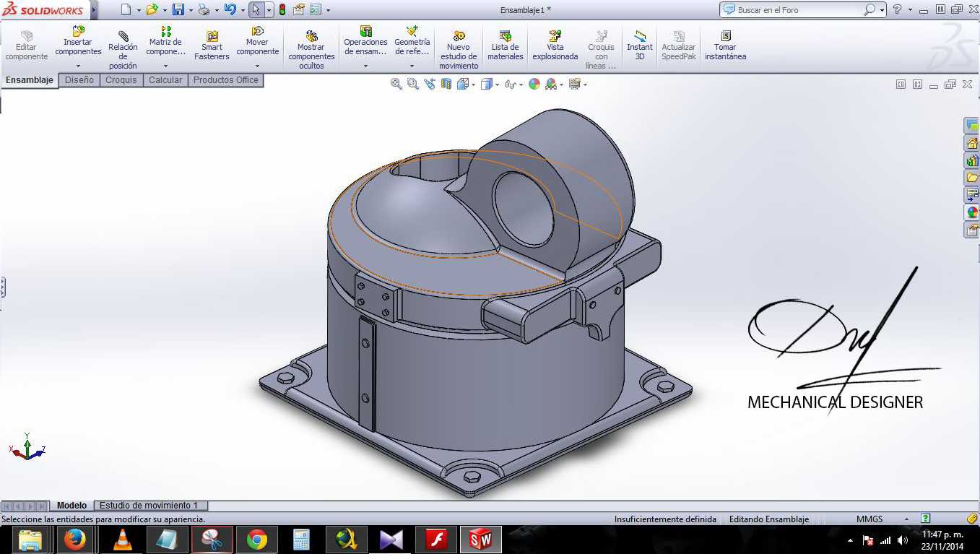Expand the Undo dropdown arrow
This screenshot has height=554, width=980.
242,10
